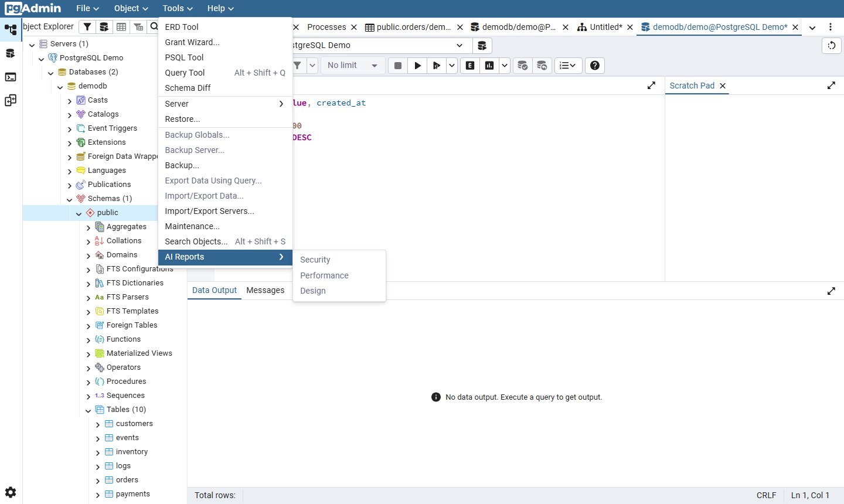Switch to the Messages tab
The width and height of the screenshot is (844, 504).
coord(266,290)
